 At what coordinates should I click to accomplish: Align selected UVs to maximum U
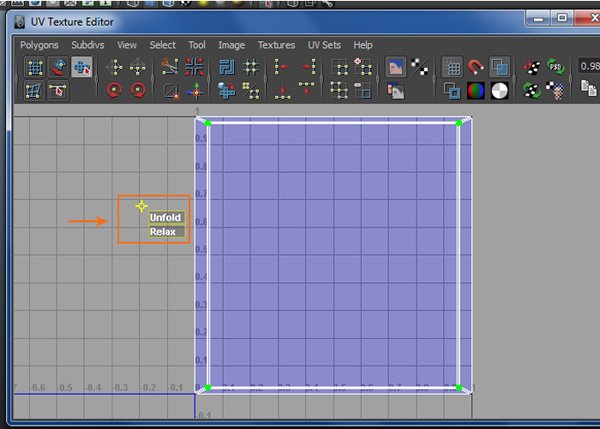tap(307, 67)
